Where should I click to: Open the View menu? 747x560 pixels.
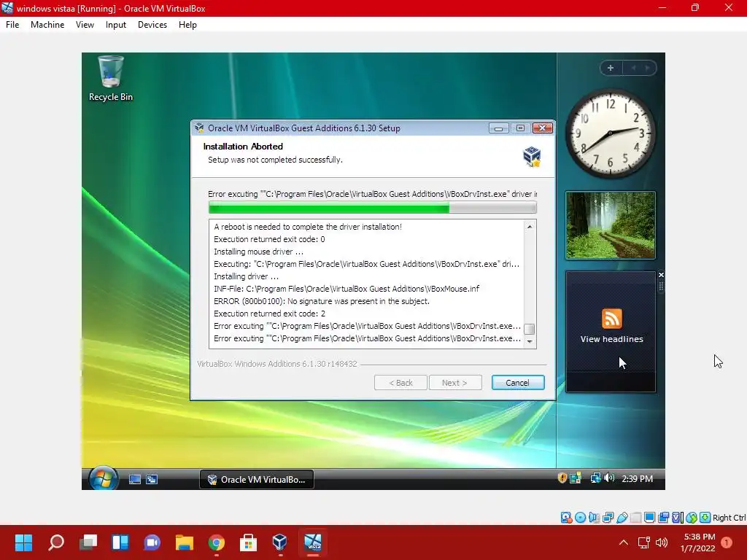click(x=85, y=25)
